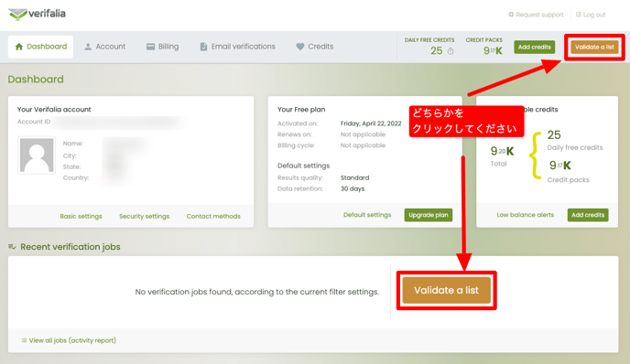Click the 'Your Free plan' card title
630x364 pixels.
(x=301, y=110)
